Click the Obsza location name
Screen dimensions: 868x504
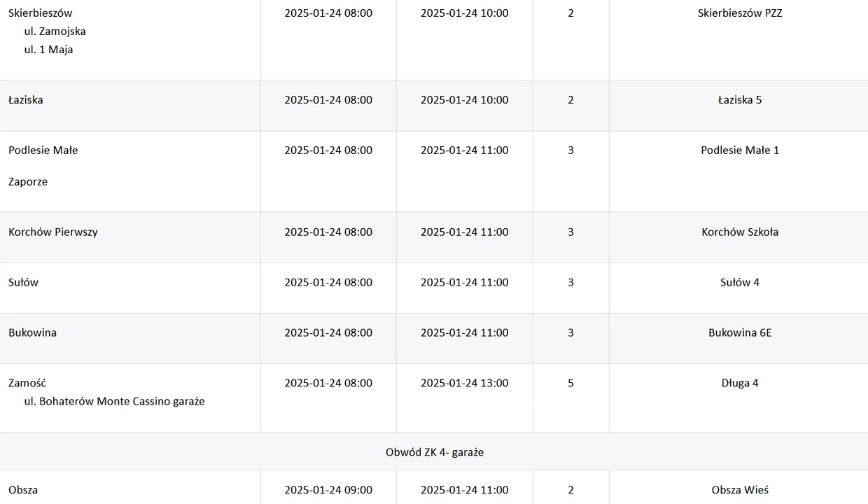[x=23, y=490]
